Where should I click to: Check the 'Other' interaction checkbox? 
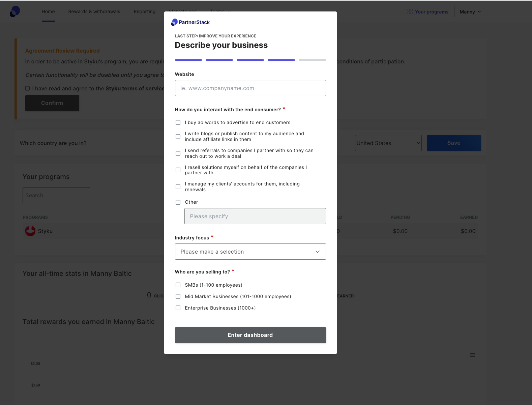pos(178,202)
